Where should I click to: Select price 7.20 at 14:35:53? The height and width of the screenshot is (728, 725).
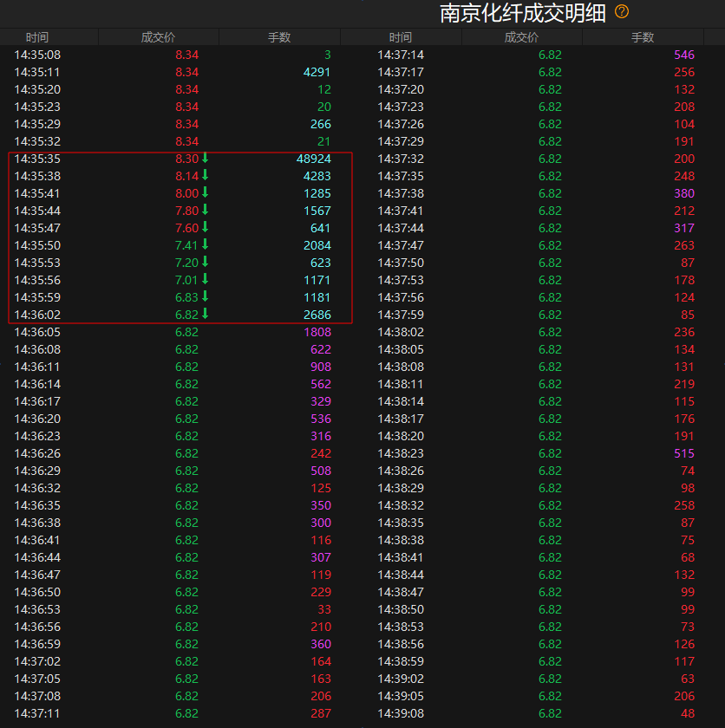click(186, 263)
